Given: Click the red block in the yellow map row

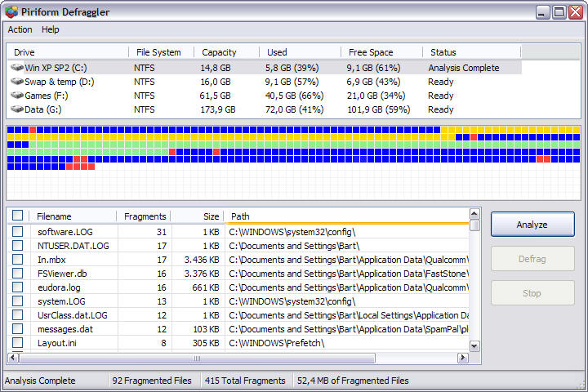Looking at the screenshot, I should point(474,137).
